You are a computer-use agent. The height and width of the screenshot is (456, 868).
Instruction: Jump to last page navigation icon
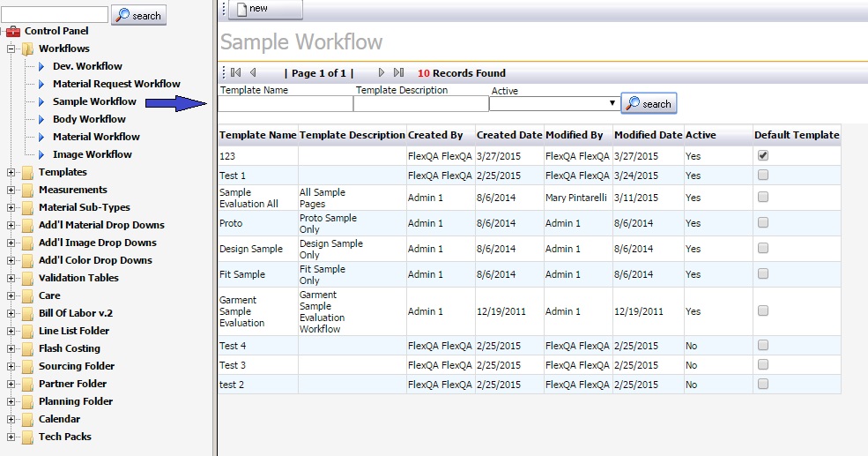point(398,72)
